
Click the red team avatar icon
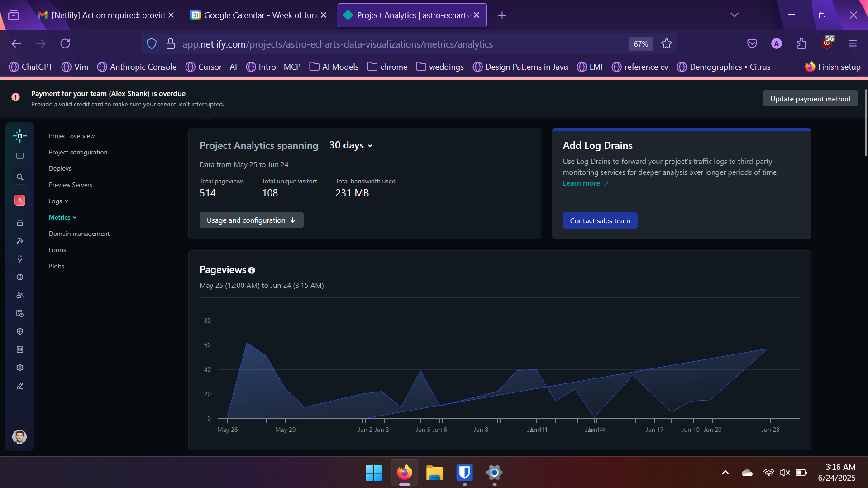pyautogui.click(x=20, y=200)
